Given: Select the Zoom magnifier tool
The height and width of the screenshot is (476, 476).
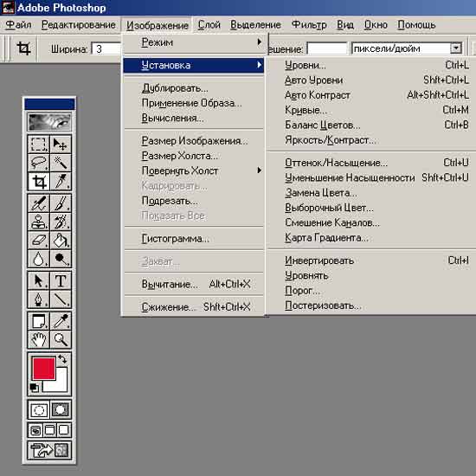Looking at the screenshot, I should point(61,339).
